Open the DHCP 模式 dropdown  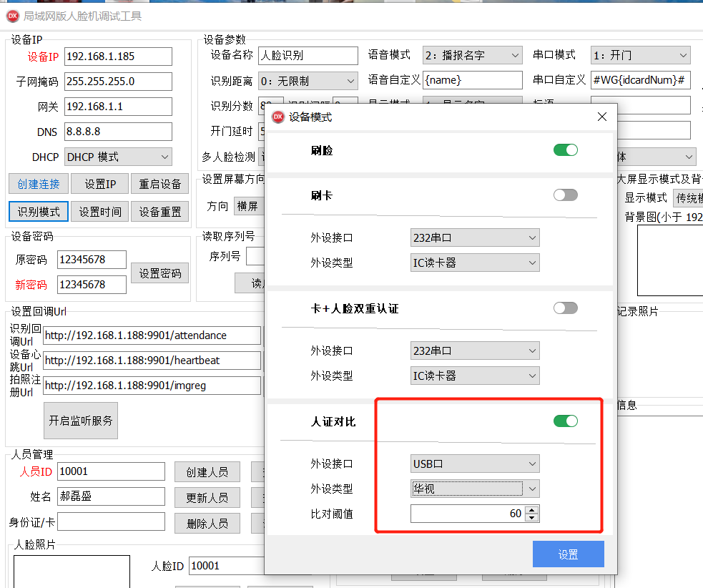click(x=117, y=156)
